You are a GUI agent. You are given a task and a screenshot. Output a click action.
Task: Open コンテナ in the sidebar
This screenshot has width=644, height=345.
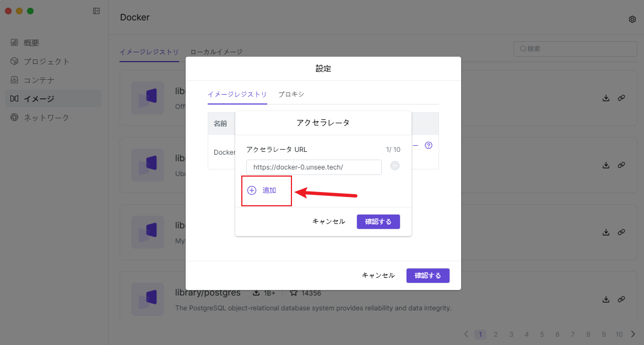pos(39,80)
